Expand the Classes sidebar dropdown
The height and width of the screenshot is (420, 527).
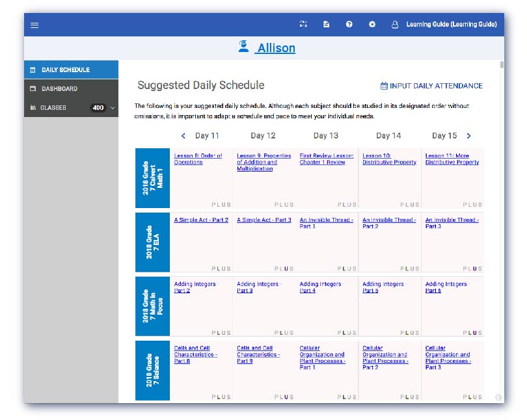tap(113, 108)
